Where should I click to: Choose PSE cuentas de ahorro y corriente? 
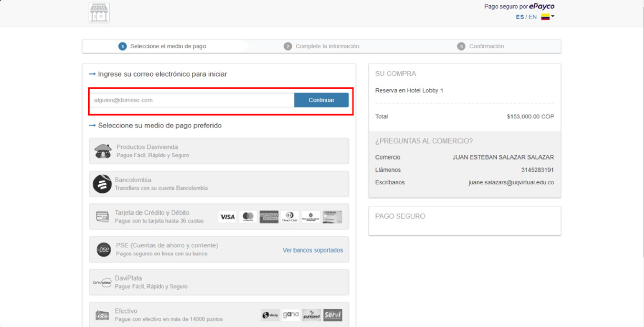coord(219,249)
